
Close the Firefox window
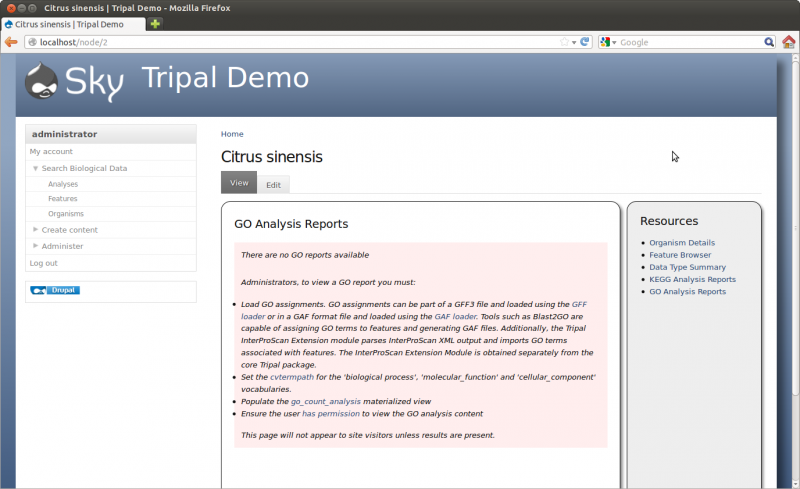pos(11,8)
